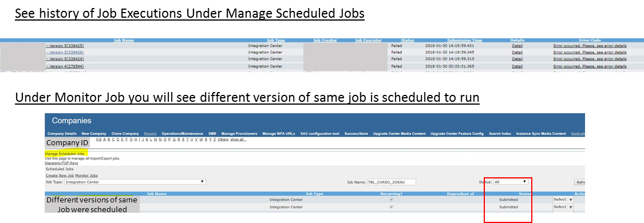Open the Version 5(338426) job name link
The width and height of the screenshot is (644, 223).
coord(65,53)
